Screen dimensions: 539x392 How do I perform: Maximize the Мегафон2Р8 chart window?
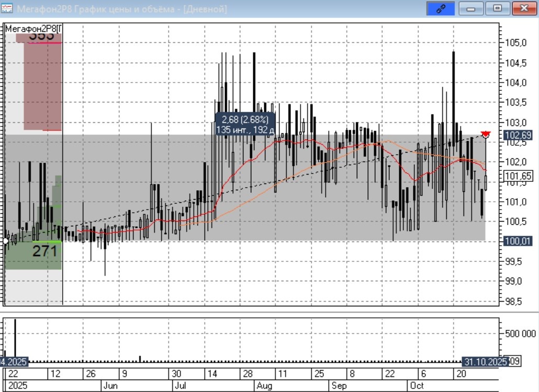coord(497,8)
